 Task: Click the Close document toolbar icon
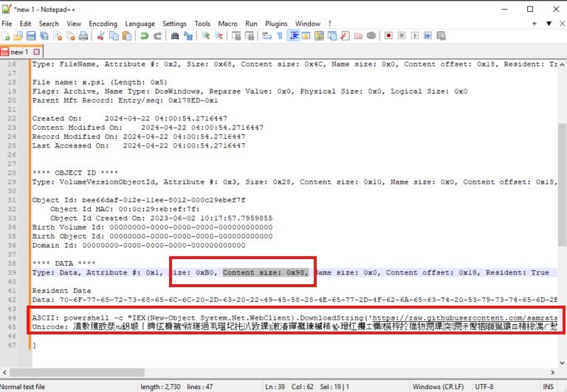pos(58,35)
